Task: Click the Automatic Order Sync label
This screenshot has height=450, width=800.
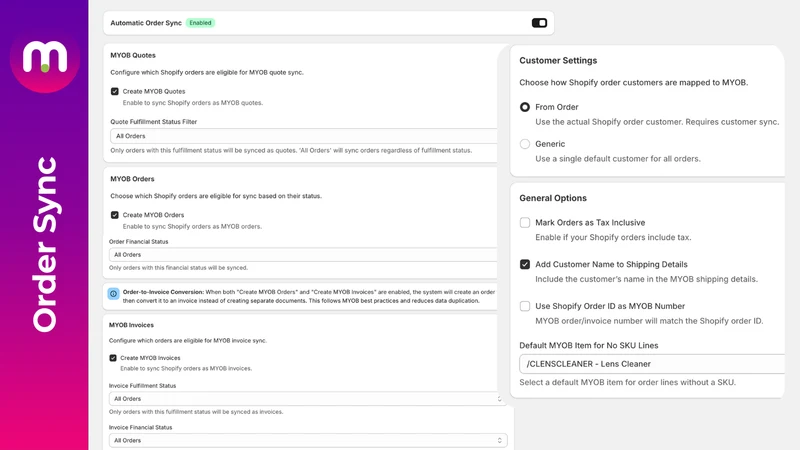Action: (146, 23)
